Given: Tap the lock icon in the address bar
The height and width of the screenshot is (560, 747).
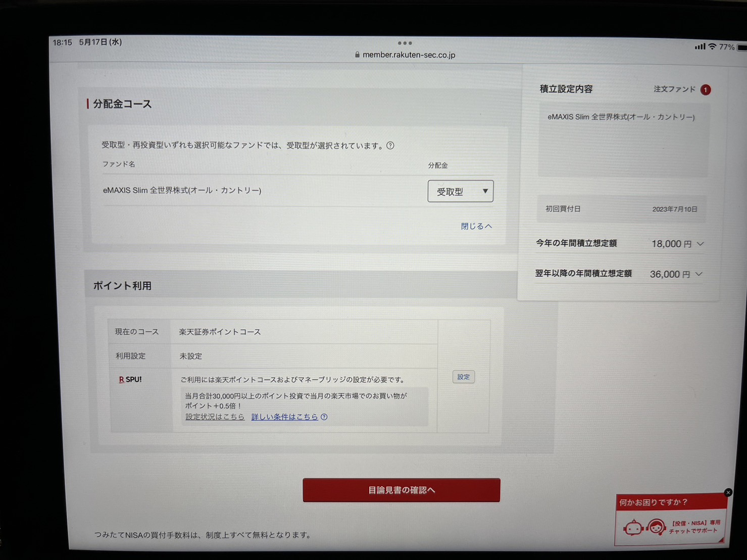Looking at the screenshot, I should pyautogui.click(x=357, y=55).
